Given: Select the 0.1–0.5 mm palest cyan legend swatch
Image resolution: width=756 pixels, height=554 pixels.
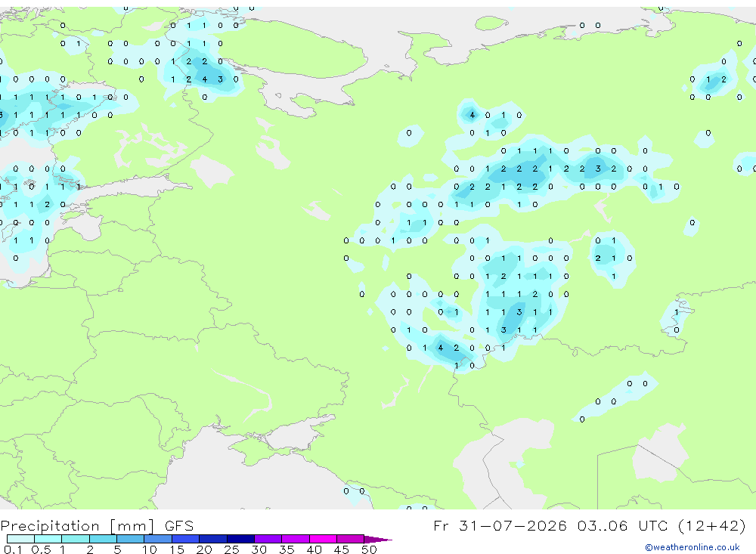Looking at the screenshot, I should [x=20, y=539].
